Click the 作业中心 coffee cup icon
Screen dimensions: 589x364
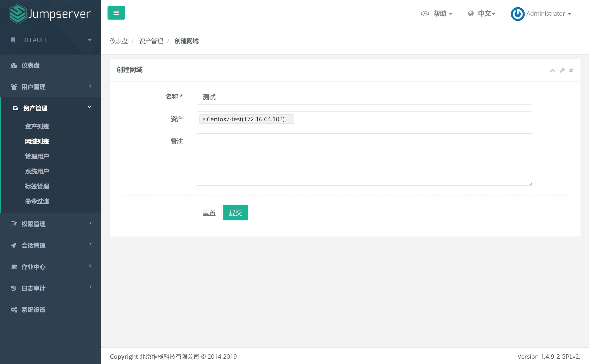pyautogui.click(x=14, y=267)
